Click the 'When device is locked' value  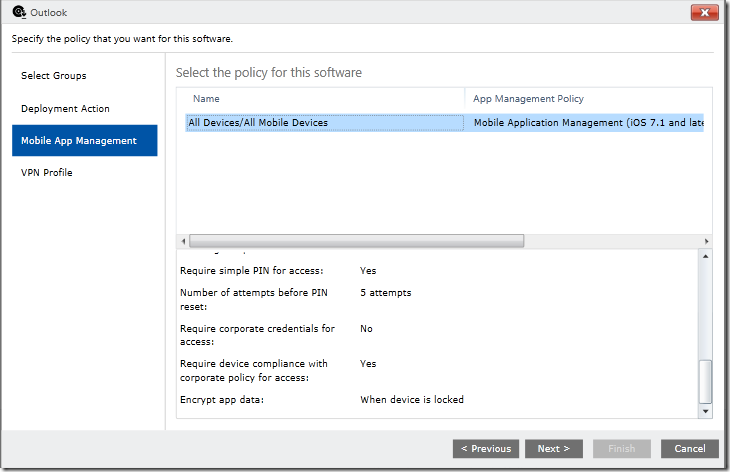pos(412,400)
